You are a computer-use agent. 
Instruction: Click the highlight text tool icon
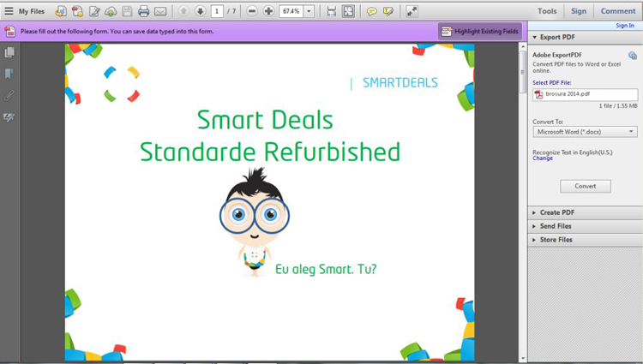(x=388, y=11)
